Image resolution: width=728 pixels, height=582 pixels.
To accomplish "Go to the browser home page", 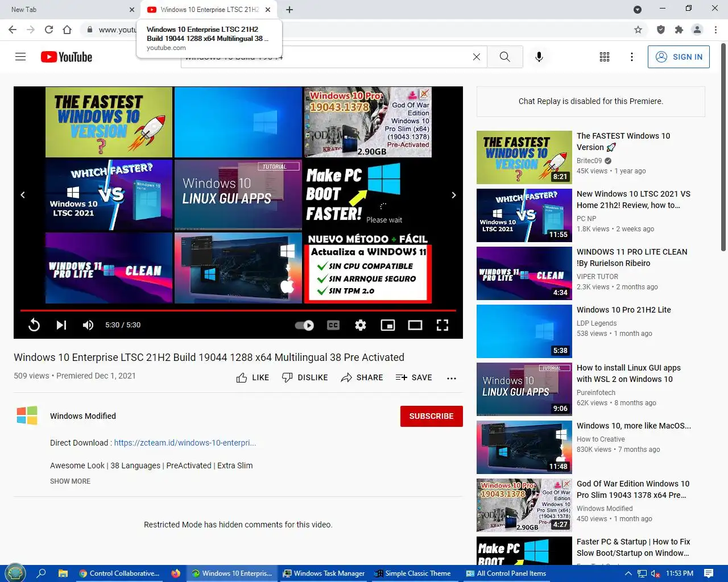I will [x=67, y=30].
